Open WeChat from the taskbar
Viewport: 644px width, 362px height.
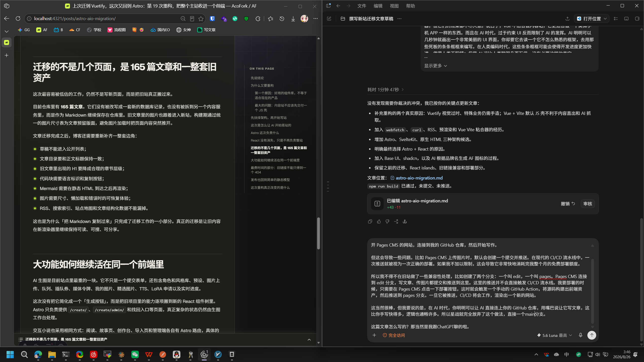coord(135,355)
